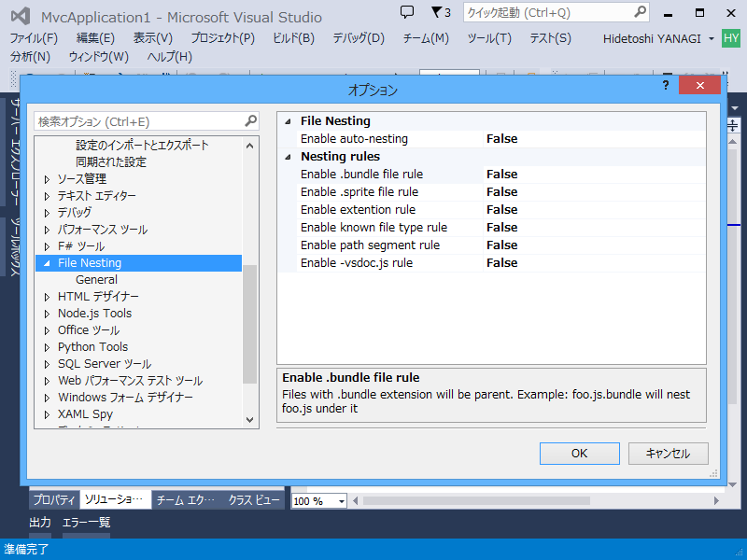
Task: Expand the Node.js Tools tree node
Action: (48, 314)
